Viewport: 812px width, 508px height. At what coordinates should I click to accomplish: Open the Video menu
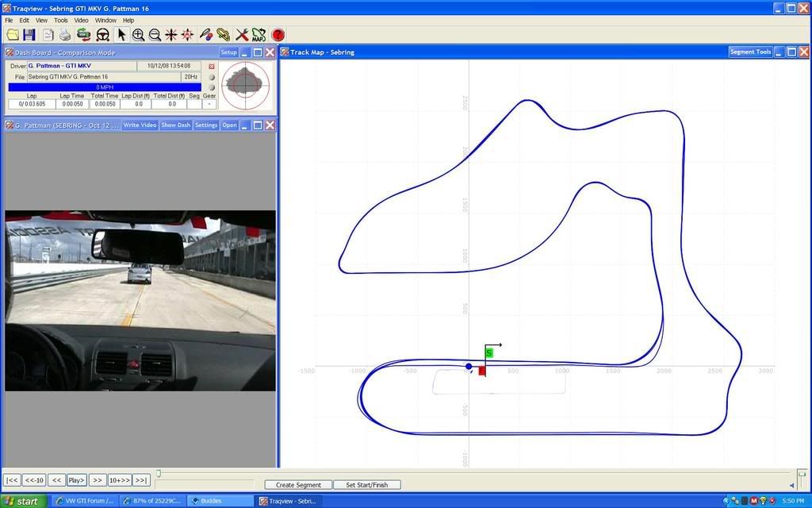(82, 20)
